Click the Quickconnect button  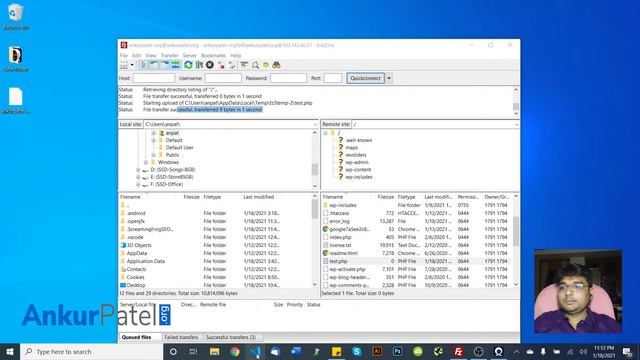(365, 78)
